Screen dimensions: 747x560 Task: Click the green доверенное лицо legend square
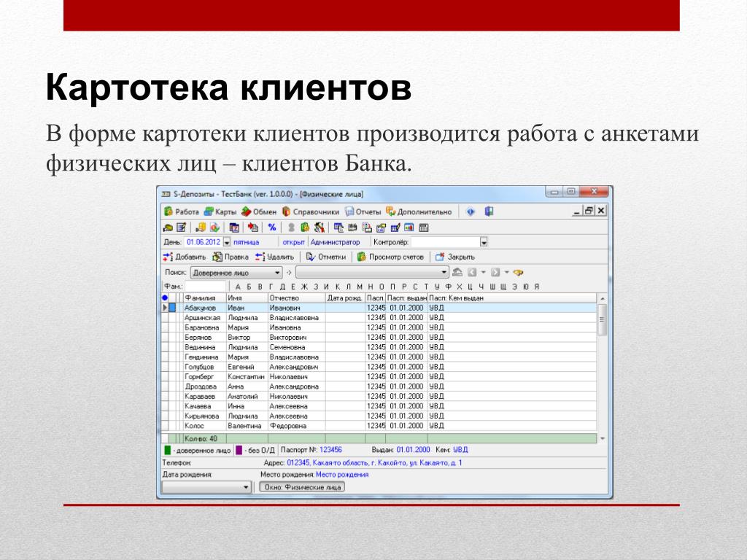click(x=167, y=450)
